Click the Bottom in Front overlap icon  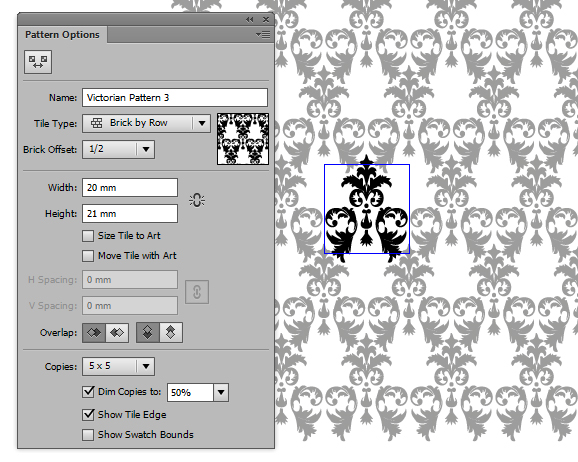point(171,333)
